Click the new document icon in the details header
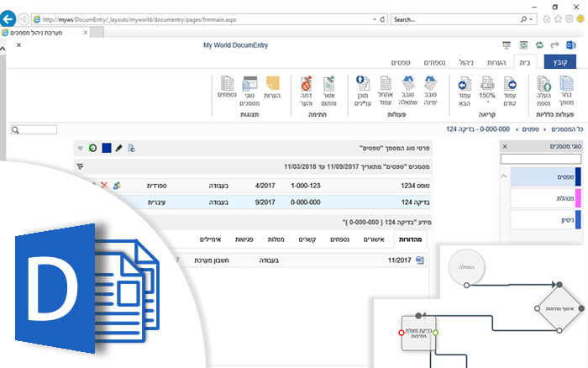 (x=131, y=148)
